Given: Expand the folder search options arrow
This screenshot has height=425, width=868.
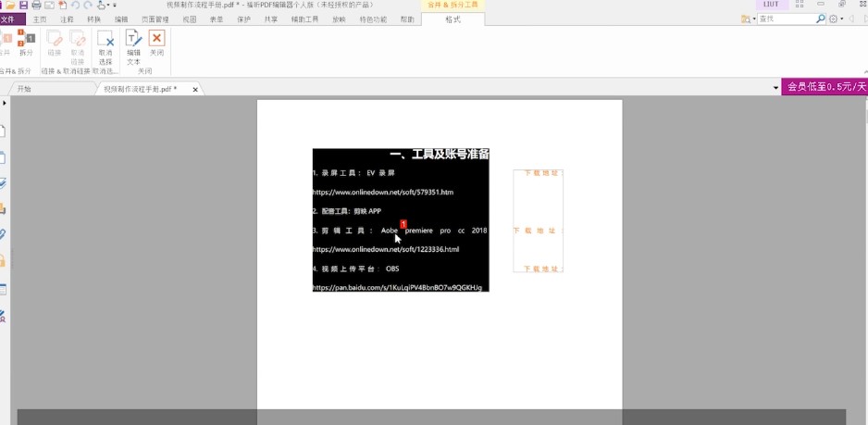Looking at the screenshot, I should [x=754, y=19].
